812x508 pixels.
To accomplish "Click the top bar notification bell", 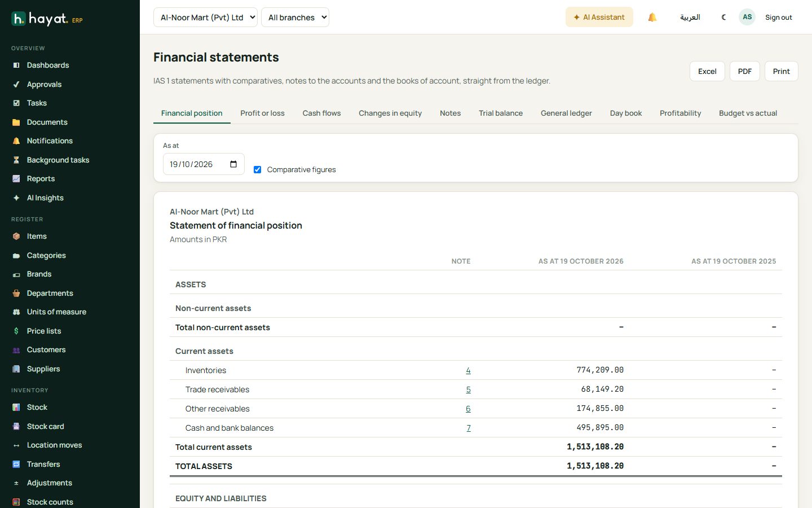I will pos(652,17).
